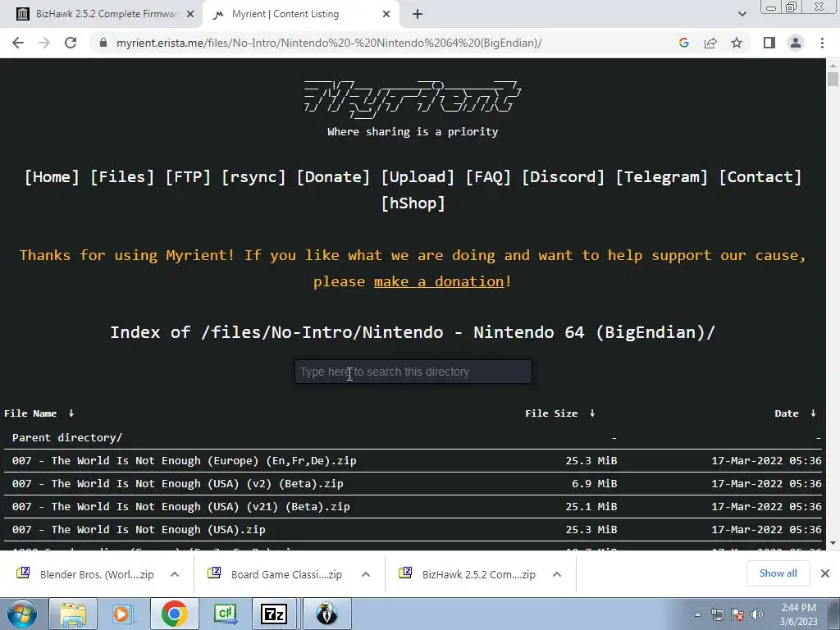The width and height of the screenshot is (840, 630).
Task: Click the browser forward arrow
Action: tap(44, 43)
